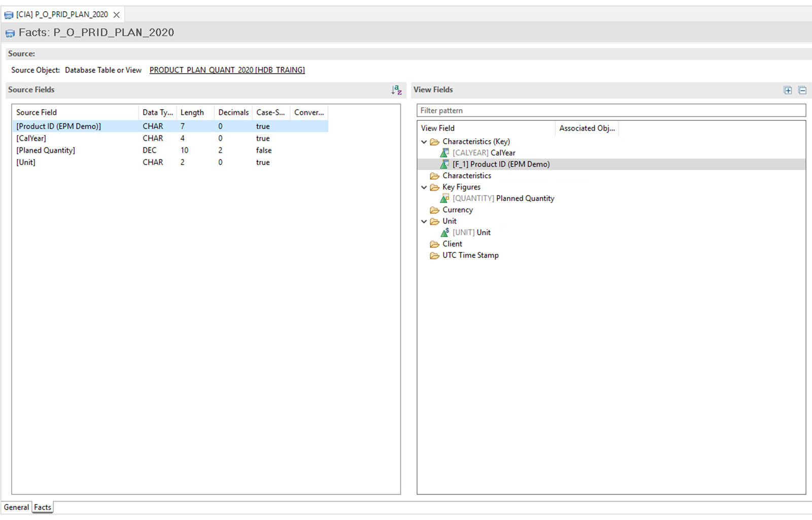Click the Facts header icon beside the title

10,33
